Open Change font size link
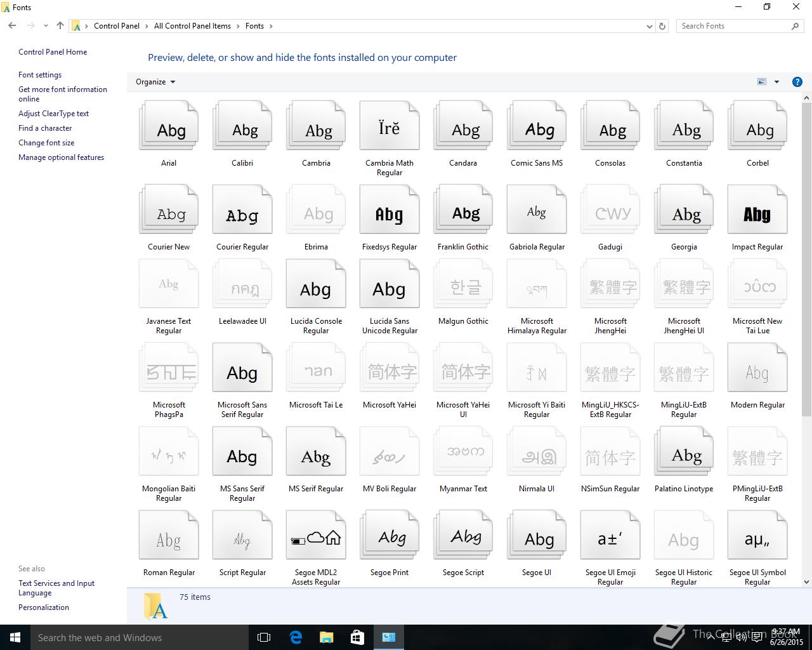The width and height of the screenshot is (812, 650). [46, 143]
